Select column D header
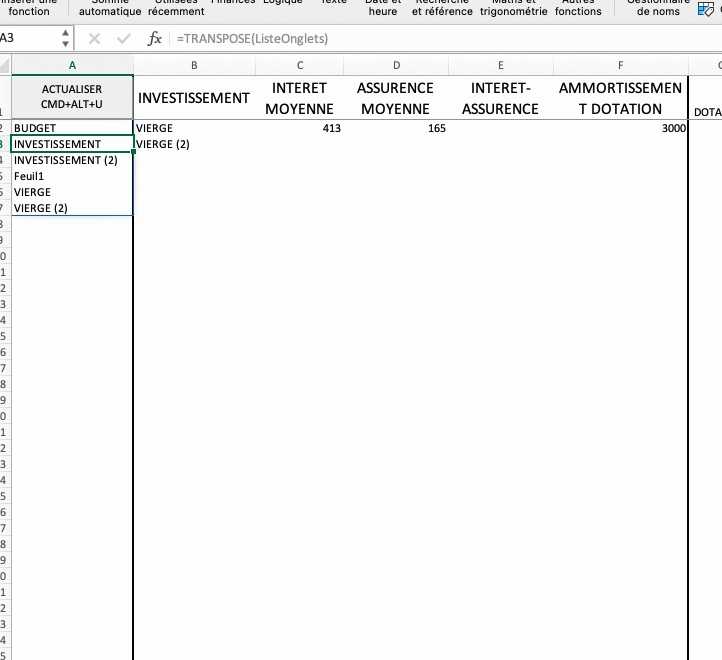 tap(396, 65)
